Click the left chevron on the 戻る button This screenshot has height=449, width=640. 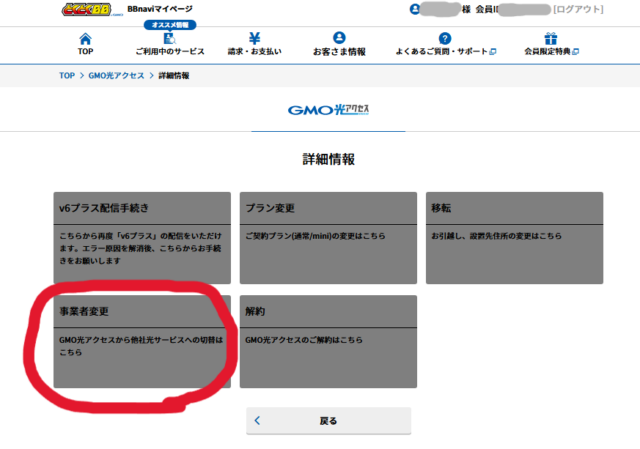(x=258, y=421)
